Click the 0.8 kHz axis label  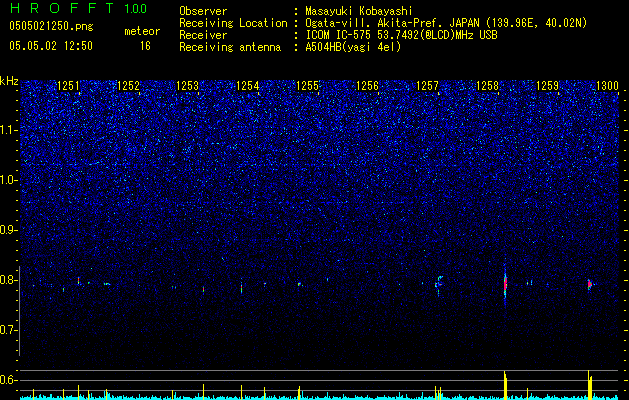coord(8,280)
